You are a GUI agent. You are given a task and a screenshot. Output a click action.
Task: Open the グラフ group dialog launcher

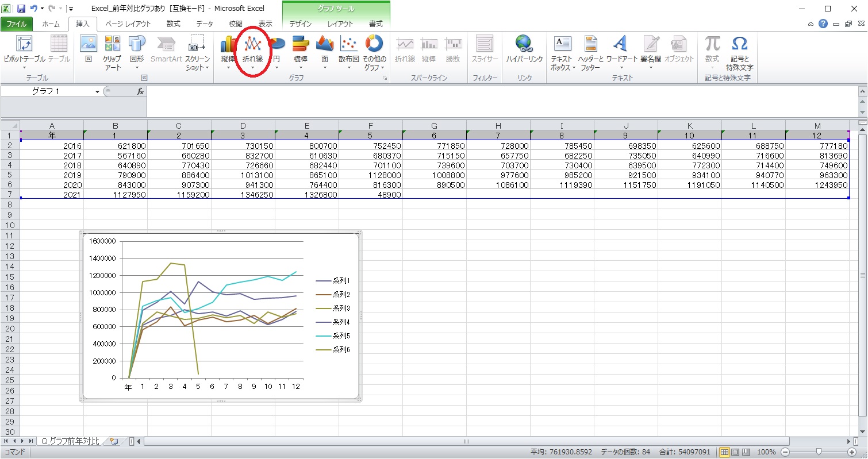click(385, 78)
